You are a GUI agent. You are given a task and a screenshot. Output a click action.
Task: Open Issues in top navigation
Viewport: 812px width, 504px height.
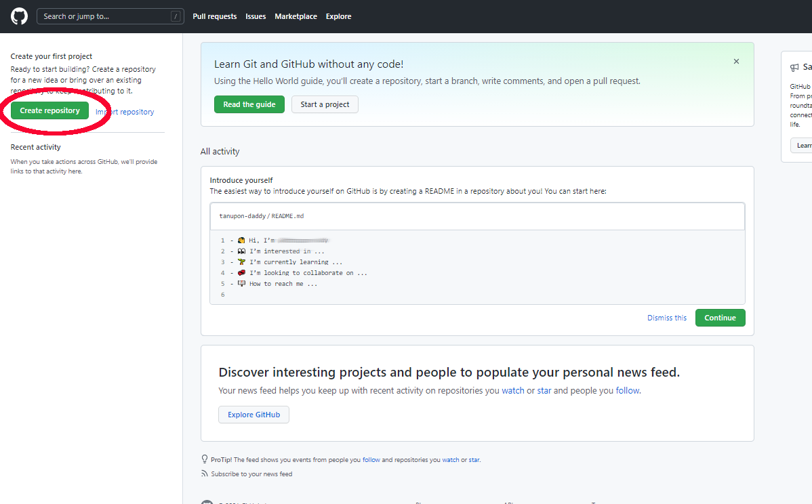click(256, 16)
